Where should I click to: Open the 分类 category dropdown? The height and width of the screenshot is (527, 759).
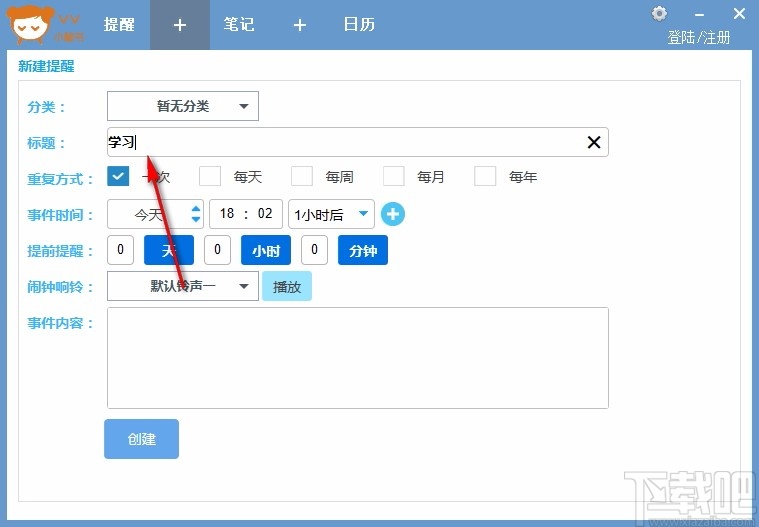pyautogui.click(x=183, y=106)
